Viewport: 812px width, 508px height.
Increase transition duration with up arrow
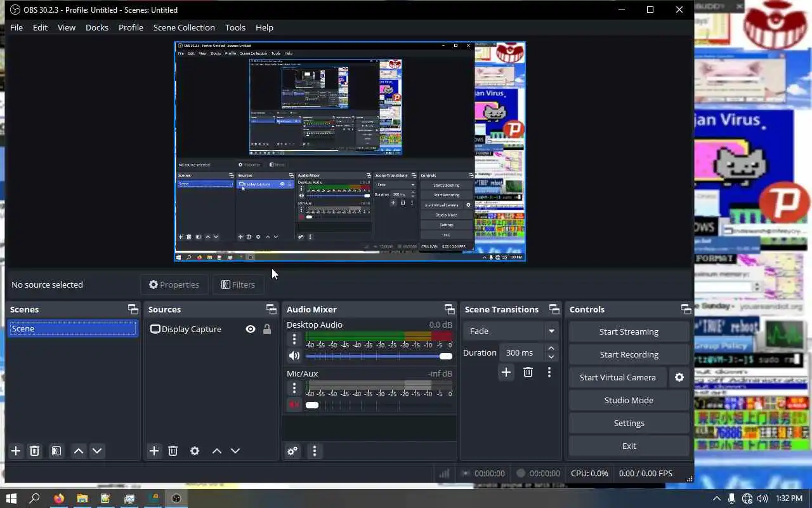551,348
